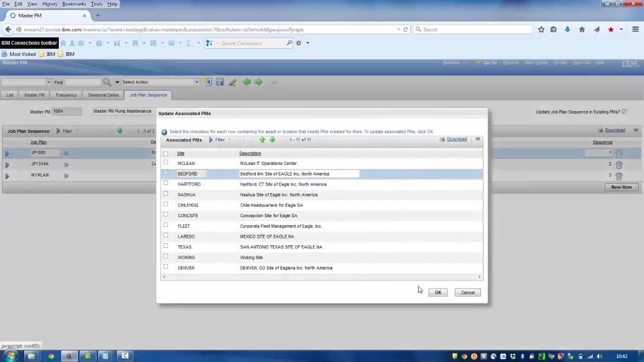The height and width of the screenshot is (362, 644).
Task: Open the search menu arrow beside Find
Action: click(x=117, y=82)
